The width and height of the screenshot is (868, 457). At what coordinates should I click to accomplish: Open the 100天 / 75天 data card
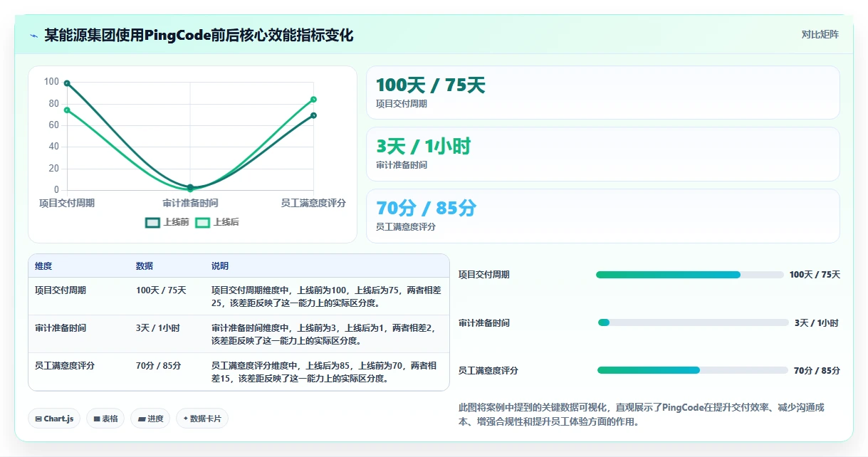[603, 93]
